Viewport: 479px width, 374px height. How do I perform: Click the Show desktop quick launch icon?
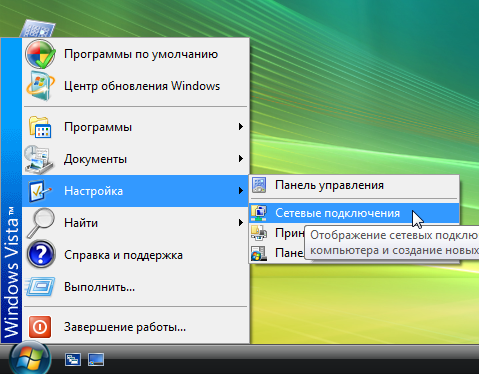coord(96,360)
